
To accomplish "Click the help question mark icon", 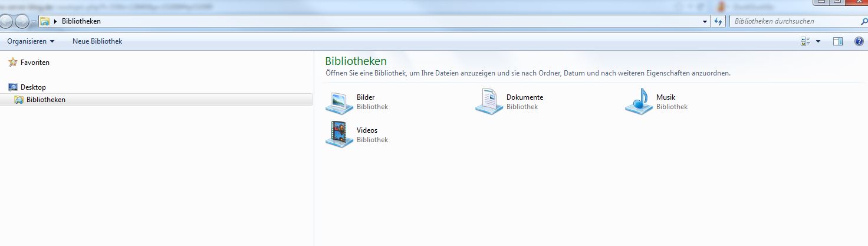I will tap(859, 41).
